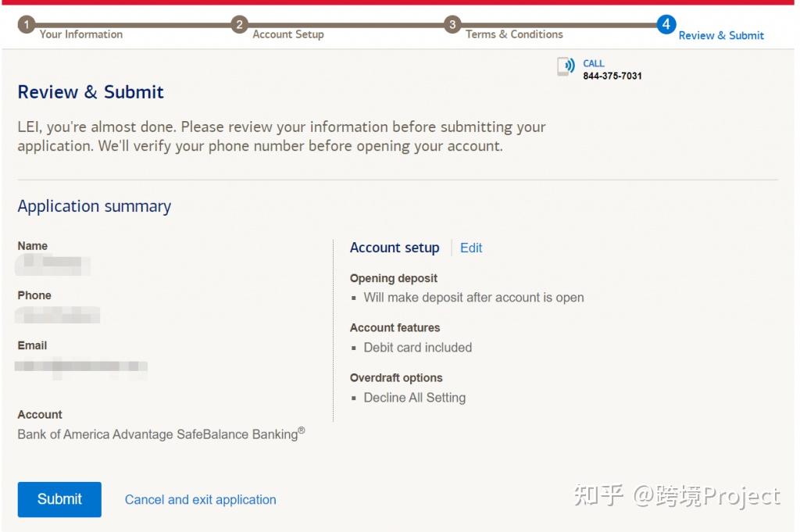Screen dimensions: 800x532
Task: Click the step 2 numbered circle
Action: coord(240,24)
